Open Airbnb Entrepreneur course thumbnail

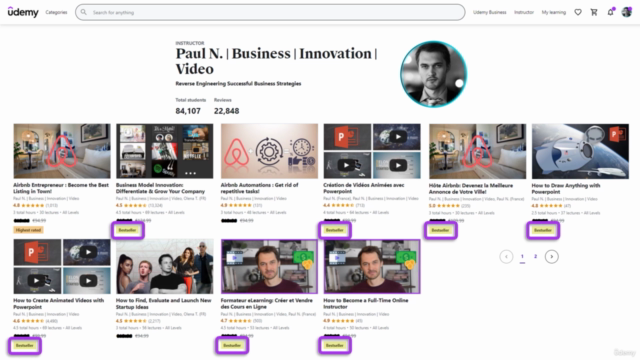click(x=62, y=151)
